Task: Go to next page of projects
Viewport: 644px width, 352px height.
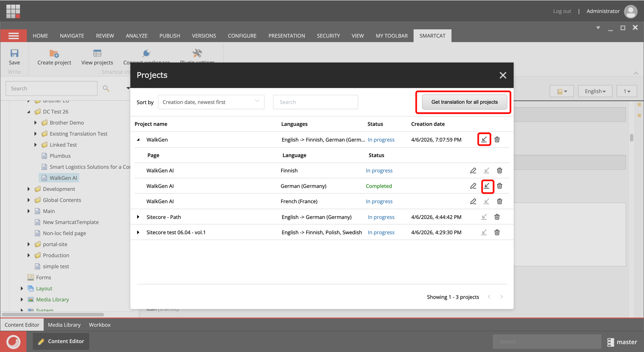Action: pyautogui.click(x=502, y=297)
